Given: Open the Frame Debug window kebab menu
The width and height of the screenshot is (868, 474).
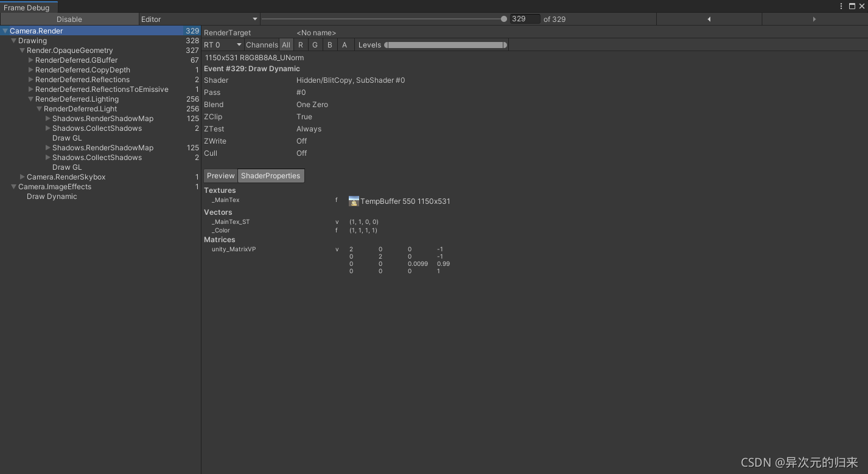Looking at the screenshot, I should (841, 5).
